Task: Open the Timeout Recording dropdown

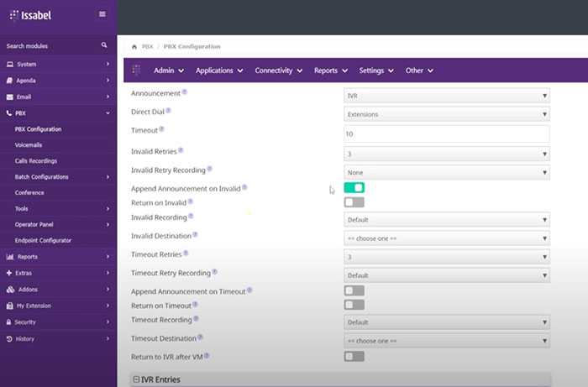Action: click(447, 322)
